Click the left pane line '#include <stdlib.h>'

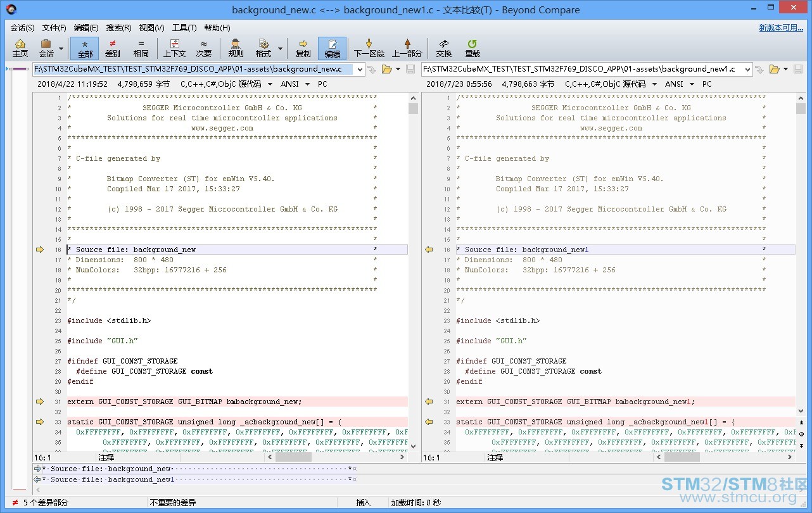(x=109, y=320)
